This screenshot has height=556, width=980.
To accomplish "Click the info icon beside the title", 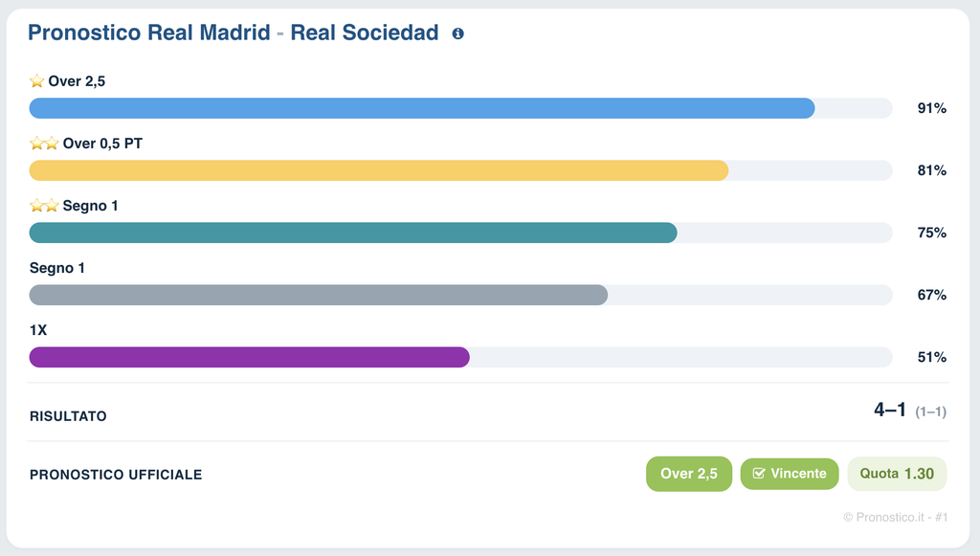I will pyautogui.click(x=458, y=33).
